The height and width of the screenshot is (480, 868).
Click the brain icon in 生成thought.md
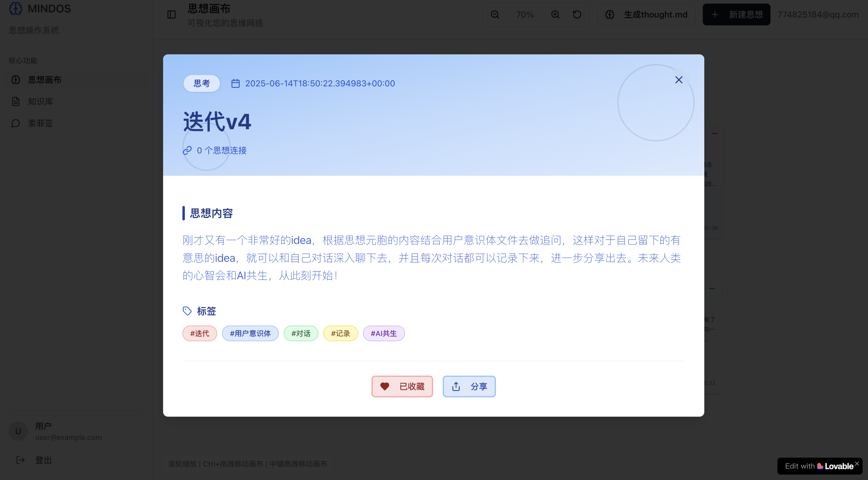(x=610, y=14)
